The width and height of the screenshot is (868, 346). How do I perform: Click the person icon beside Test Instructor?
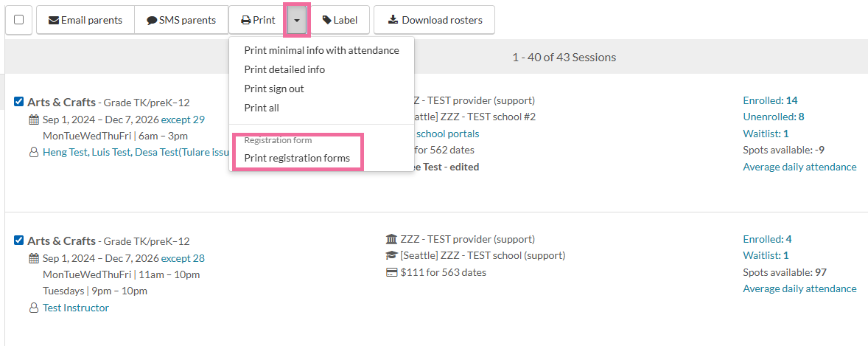click(x=34, y=308)
